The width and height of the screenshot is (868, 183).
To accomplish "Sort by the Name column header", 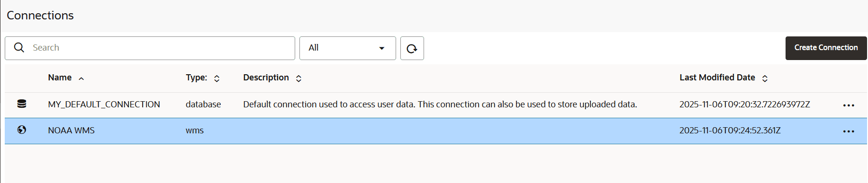I will pos(60,78).
